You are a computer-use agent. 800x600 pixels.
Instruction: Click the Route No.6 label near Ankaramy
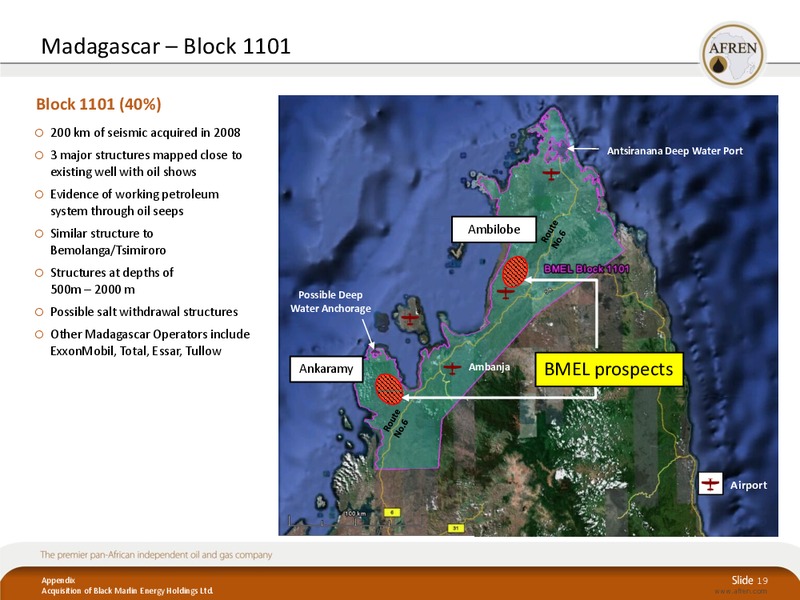pyautogui.click(x=396, y=423)
